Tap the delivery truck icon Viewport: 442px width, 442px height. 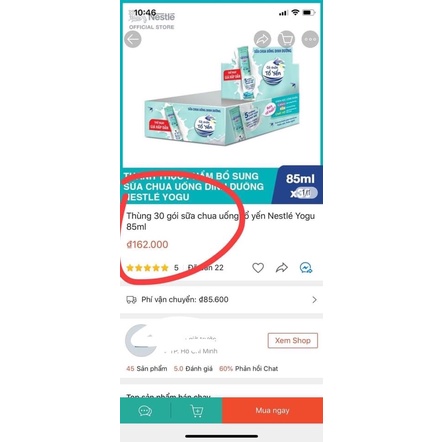(131, 300)
